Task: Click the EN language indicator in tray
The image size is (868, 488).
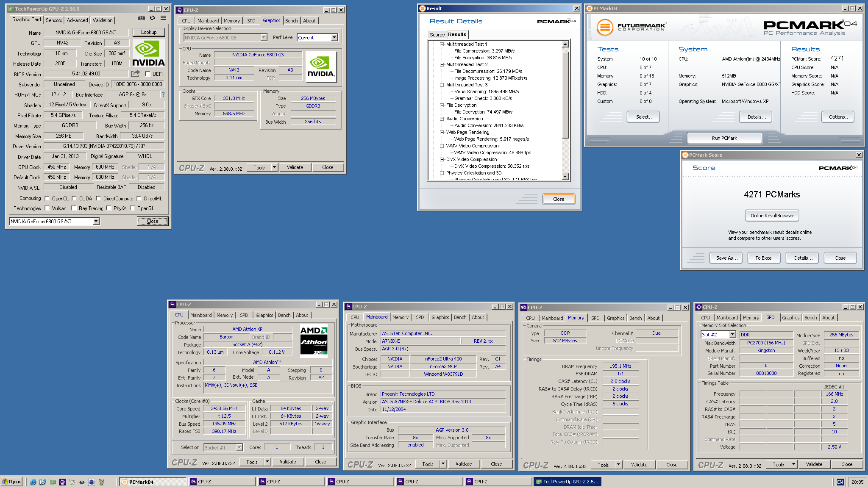Action: [x=840, y=482]
